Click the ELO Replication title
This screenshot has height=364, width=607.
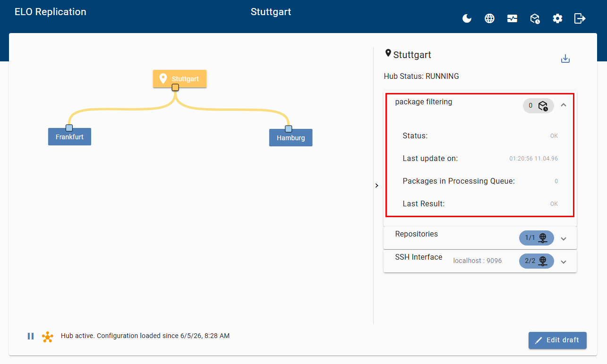click(51, 12)
